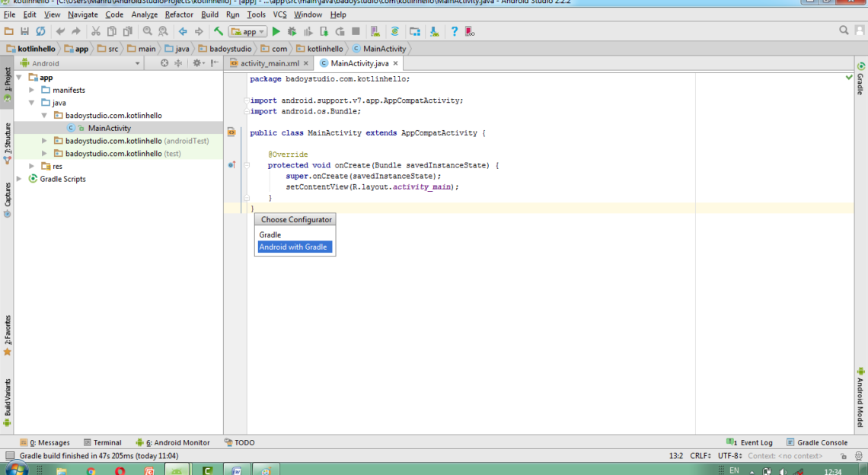The height and width of the screenshot is (475, 868).
Task: Expand the Gradle Scripts node
Action: click(19, 179)
